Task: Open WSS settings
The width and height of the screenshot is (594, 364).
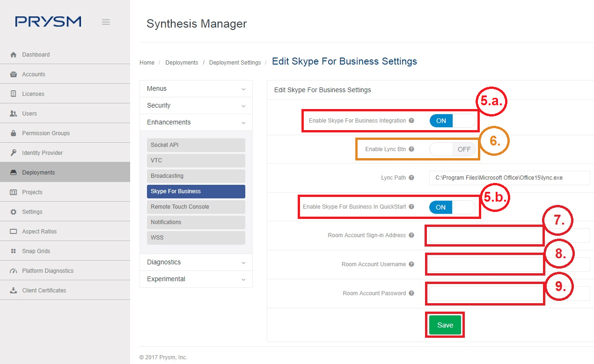Action: [196, 238]
